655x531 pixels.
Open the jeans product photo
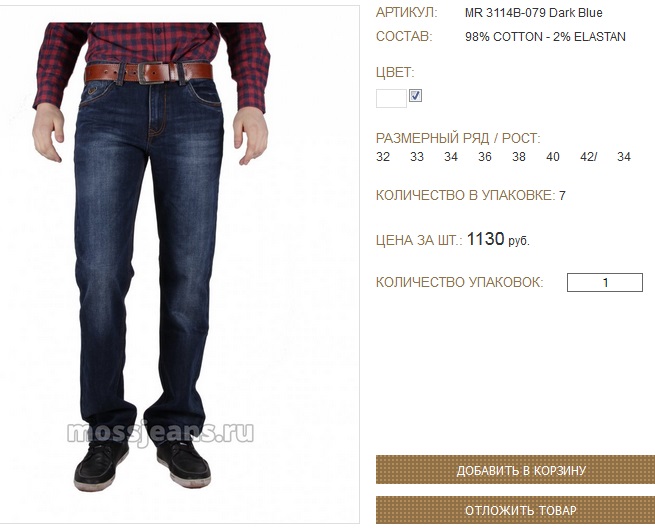tap(180, 264)
